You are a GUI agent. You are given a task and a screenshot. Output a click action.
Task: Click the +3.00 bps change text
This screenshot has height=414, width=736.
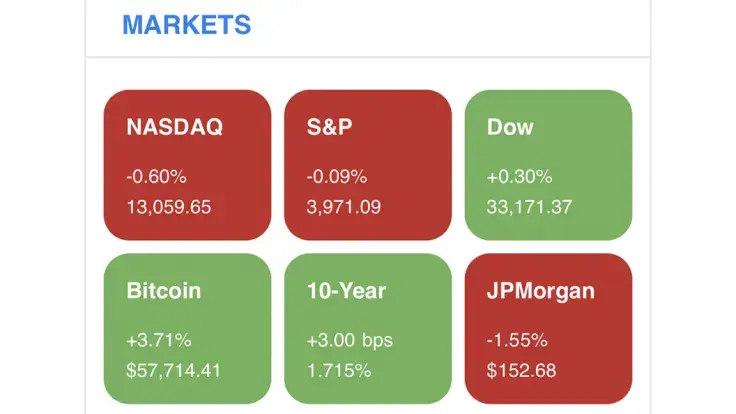pyautogui.click(x=348, y=340)
